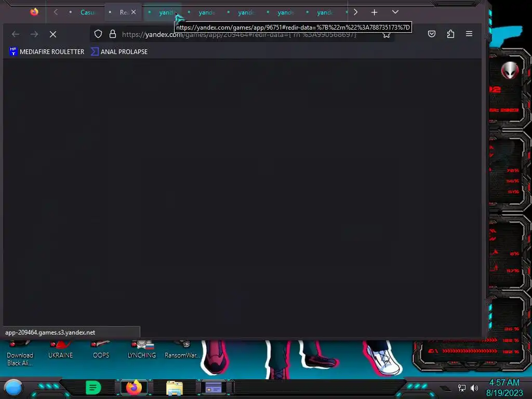Open the Download Black Ali... desktop icon
Viewport: 532px width, 399px height.
point(20,353)
